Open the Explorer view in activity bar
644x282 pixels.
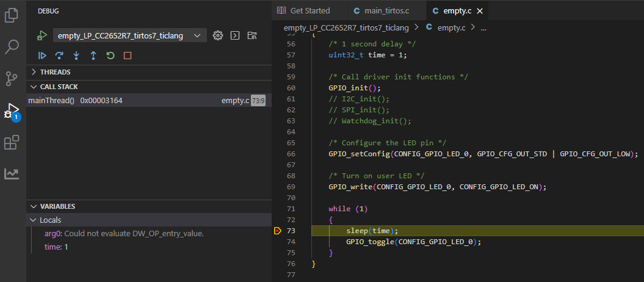[x=12, y=15]
